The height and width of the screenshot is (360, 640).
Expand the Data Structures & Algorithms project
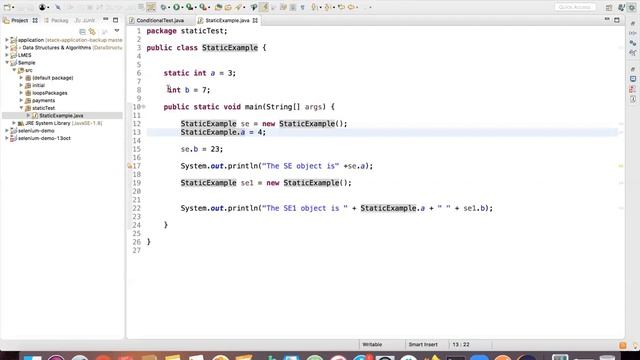[x=7, y=47]
